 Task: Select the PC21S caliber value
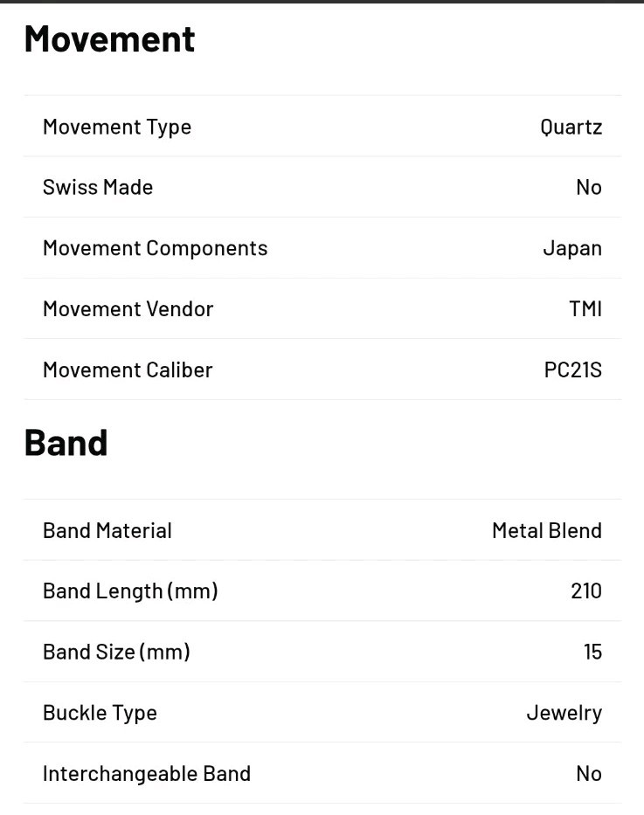pyautogui.click(x=573, y=370)
